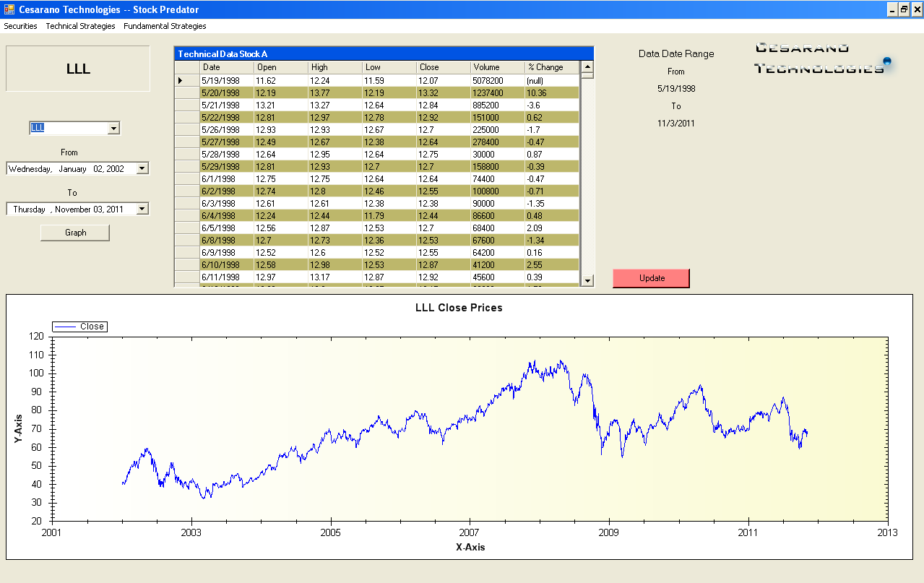Select the row header of the 5/19/1998 row
Image resolution: width=924 pixels, height=583 pixels.
pos(187,80)
